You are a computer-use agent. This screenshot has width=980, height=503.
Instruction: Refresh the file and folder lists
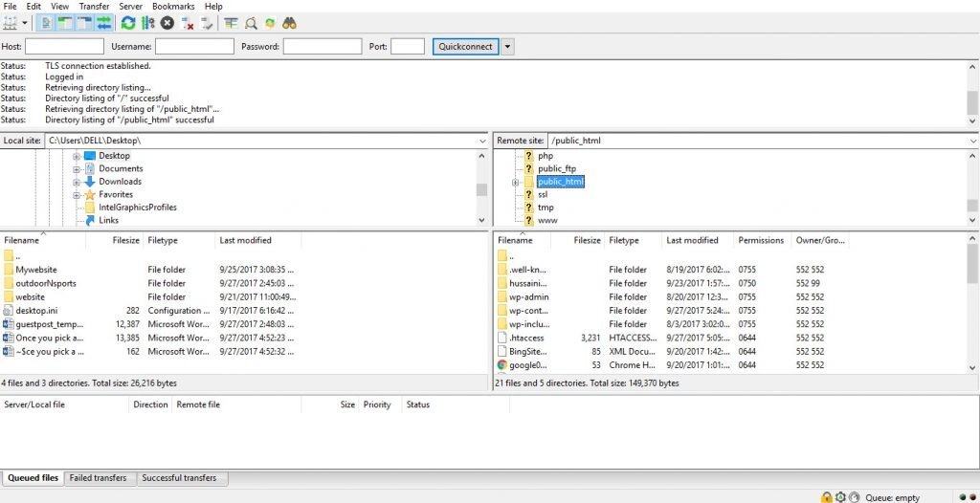pos(128,23)
